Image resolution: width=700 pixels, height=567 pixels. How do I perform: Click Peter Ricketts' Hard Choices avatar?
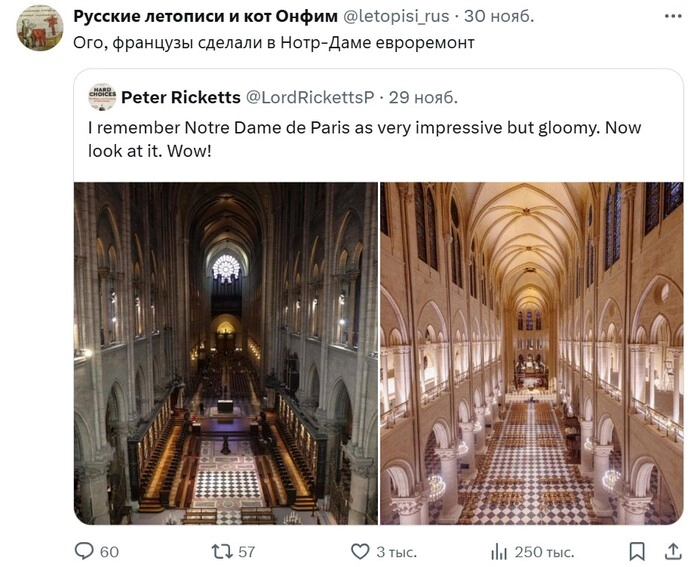click(x=102, y=97)
